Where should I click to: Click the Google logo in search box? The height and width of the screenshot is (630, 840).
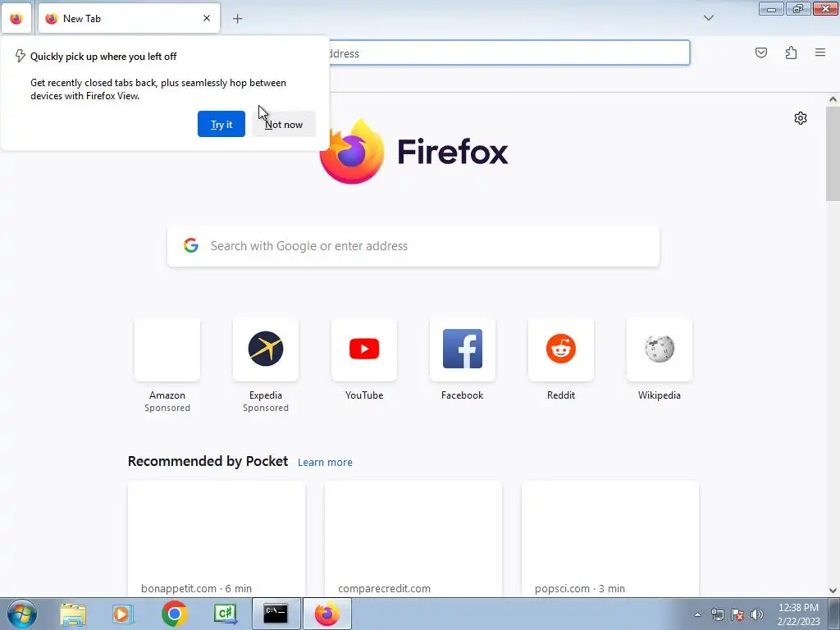(190, 245)
